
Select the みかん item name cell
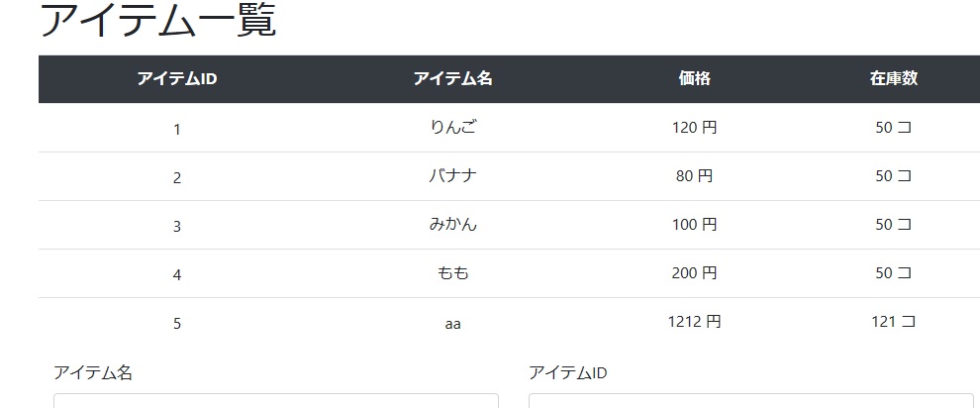[452, 225]
